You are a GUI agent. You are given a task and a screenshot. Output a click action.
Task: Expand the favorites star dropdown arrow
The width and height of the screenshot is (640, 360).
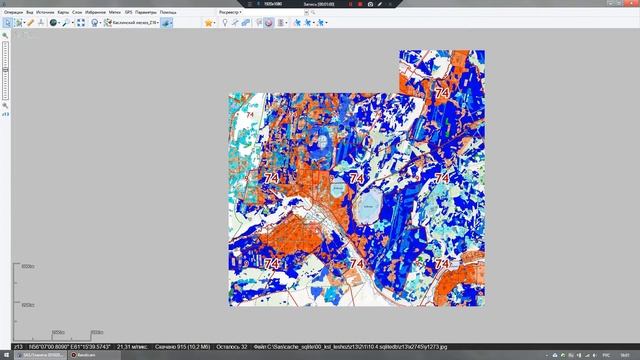(214, 23)
